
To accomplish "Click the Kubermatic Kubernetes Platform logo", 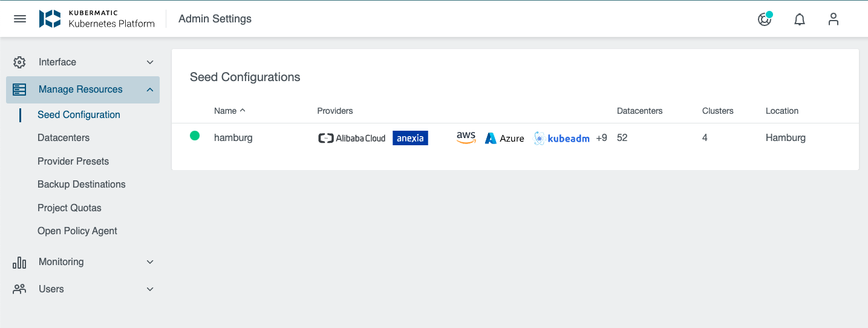I will pyautogui.click(x=97, y=19).
